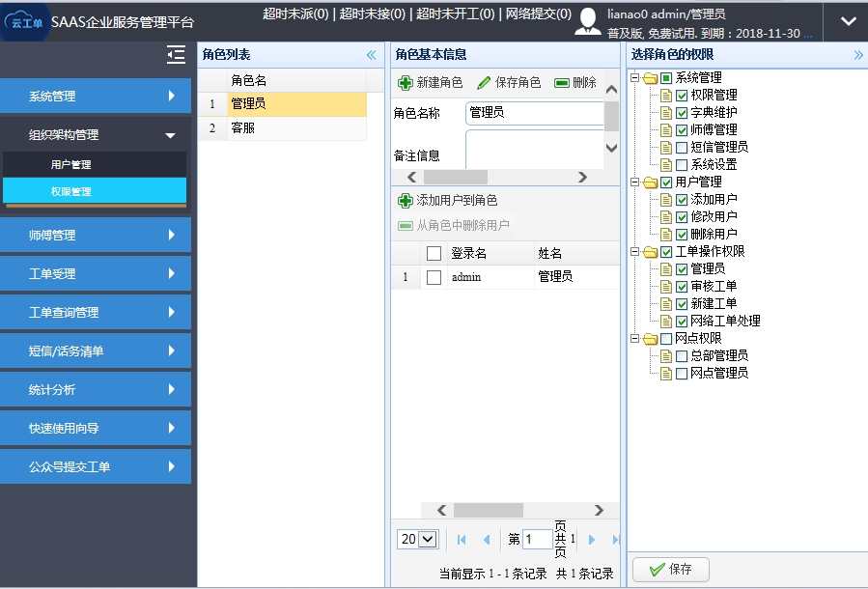Expand the 选择角色的权限 panel arrows
This screenshot has height=589, width=868.
(858, 55)
